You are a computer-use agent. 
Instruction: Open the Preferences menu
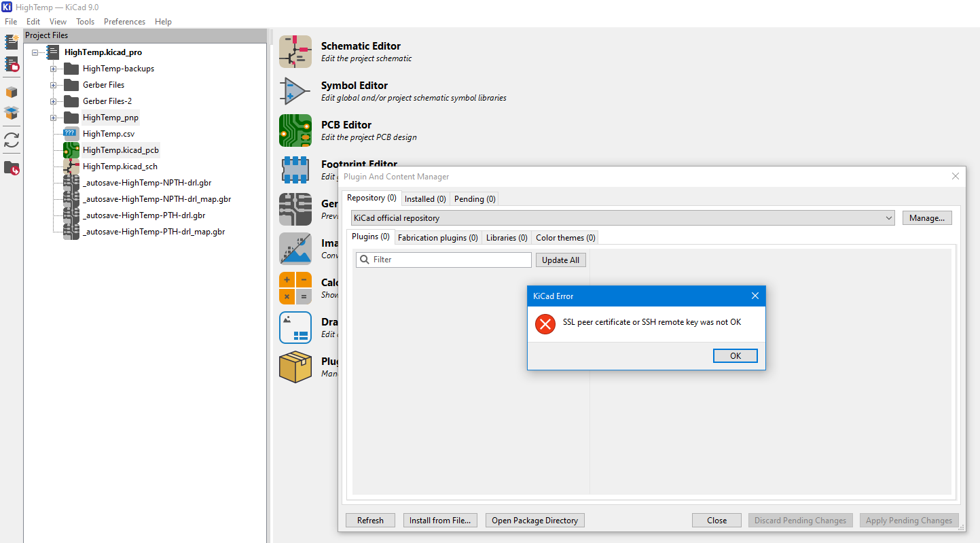124,22
